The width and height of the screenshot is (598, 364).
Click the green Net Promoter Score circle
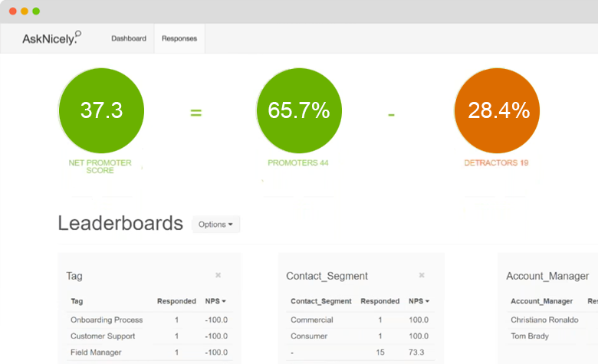(x=101, y=110)
